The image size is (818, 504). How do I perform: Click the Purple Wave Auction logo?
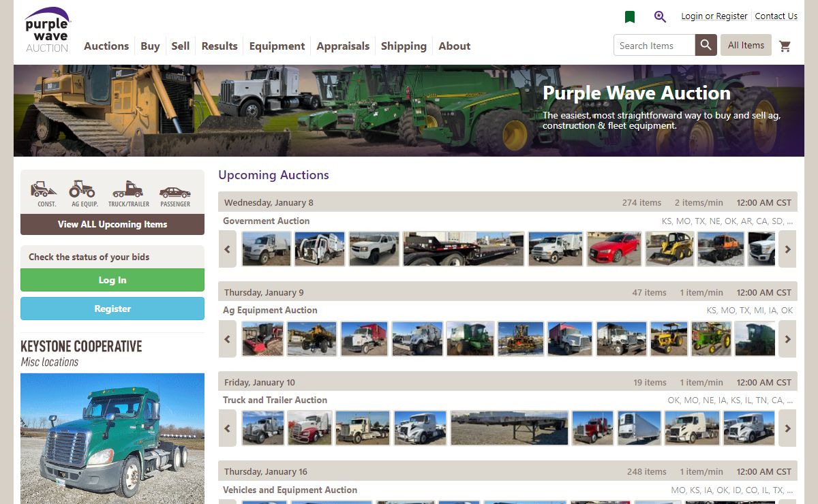47,30
